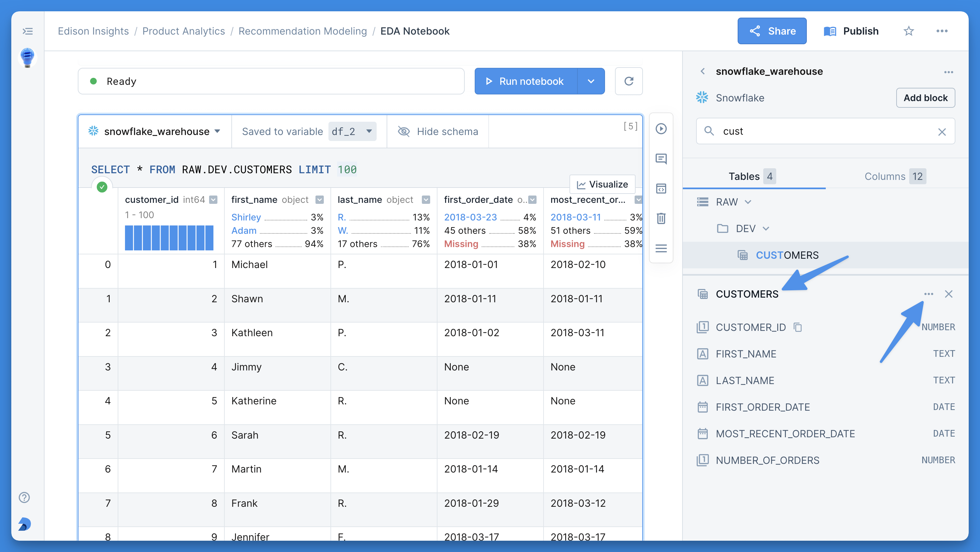Viewport: 980px width, 552px height.
Task: Click the refresh notebook icon
Action: tap(629, 81)
